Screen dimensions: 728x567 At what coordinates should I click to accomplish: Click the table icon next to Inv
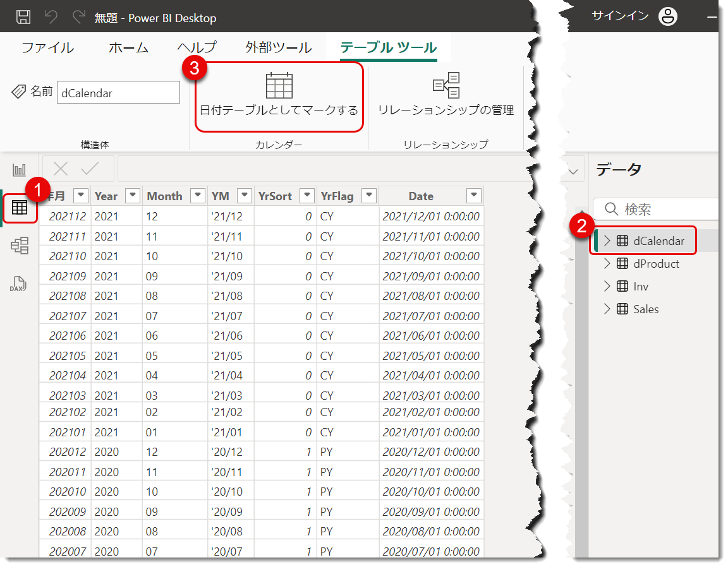pyautogui.click(x=622, y=286)
